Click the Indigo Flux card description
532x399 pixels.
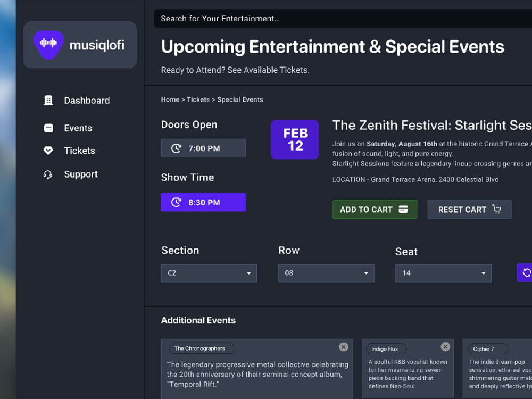408,374
